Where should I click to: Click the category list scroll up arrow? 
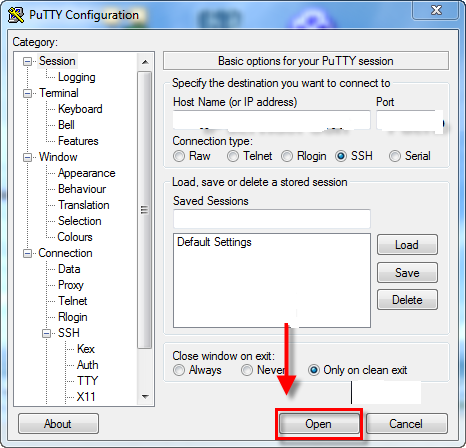pos(145,62)
